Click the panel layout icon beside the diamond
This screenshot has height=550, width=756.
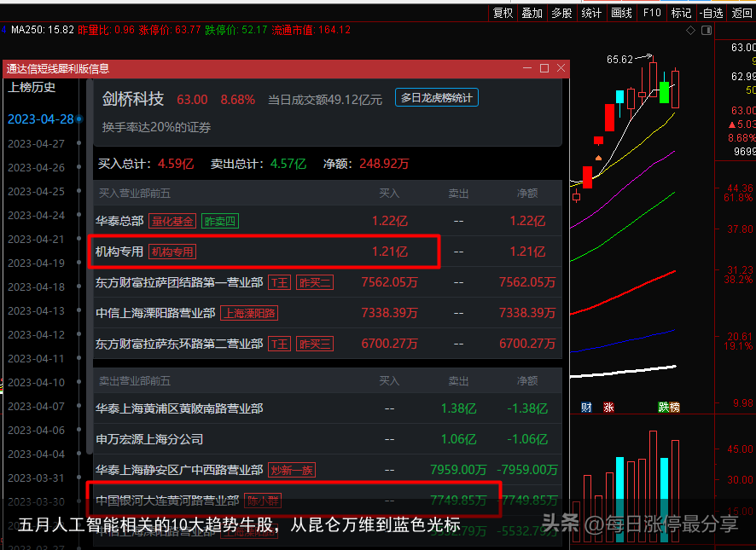707,31
